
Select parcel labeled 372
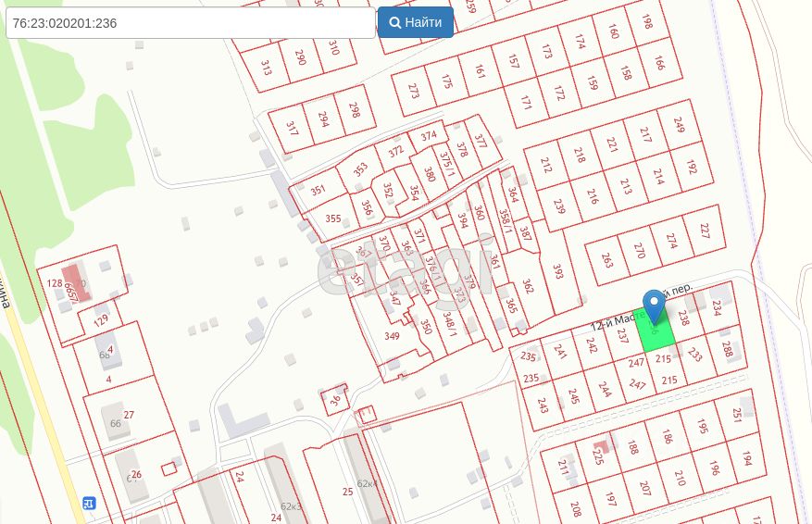(x=396, y=151)
